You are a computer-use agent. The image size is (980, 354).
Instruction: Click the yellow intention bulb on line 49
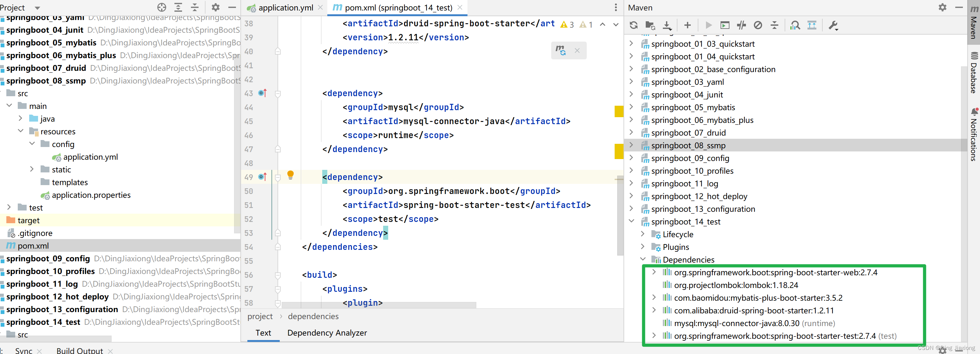click(x=290, y=175)
